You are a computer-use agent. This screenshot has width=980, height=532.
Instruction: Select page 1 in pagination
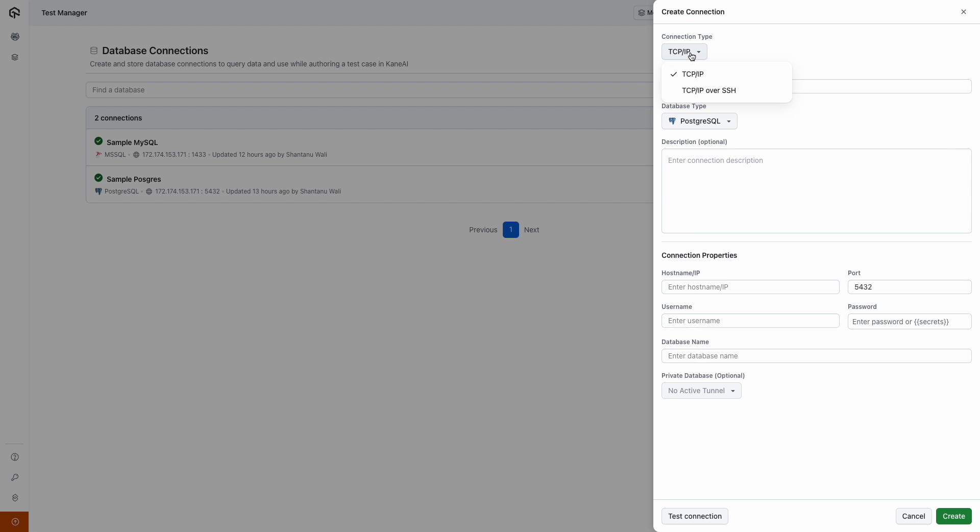tap(510, 230)
